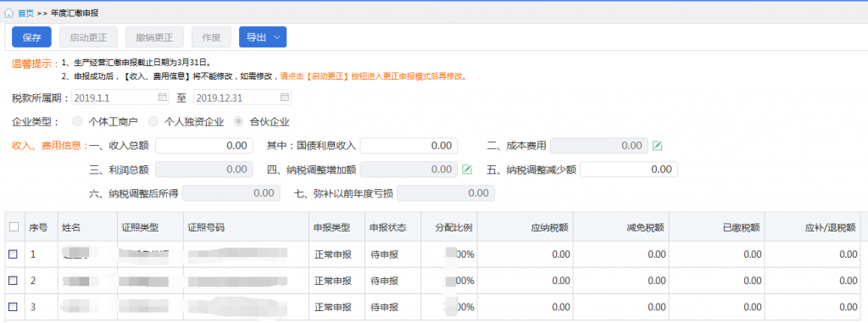Go to 首页 breadcrumb link
The width and height of the screenshot is (868, 323).
25,12
